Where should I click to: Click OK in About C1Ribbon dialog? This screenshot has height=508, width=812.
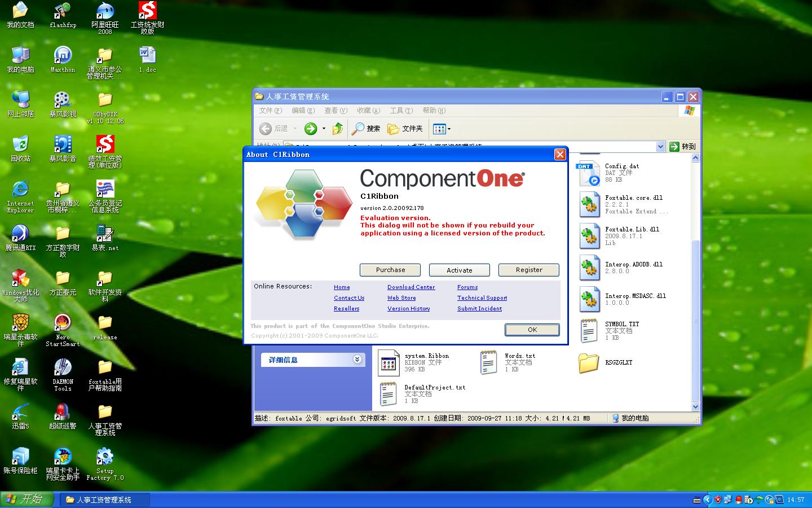pyautogui.click(x=532, y=330)
